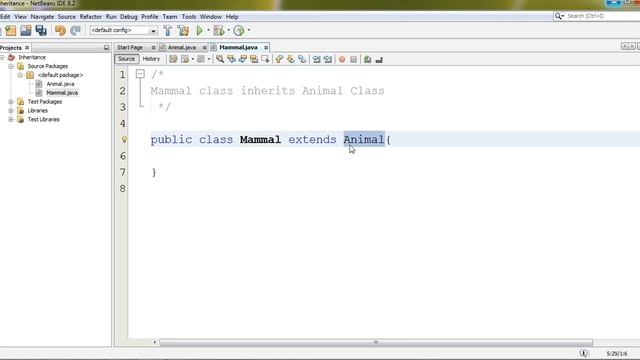Expand the Test Packages node
The height and width of the screenshot is (360, 640).
tap(11, 102)
